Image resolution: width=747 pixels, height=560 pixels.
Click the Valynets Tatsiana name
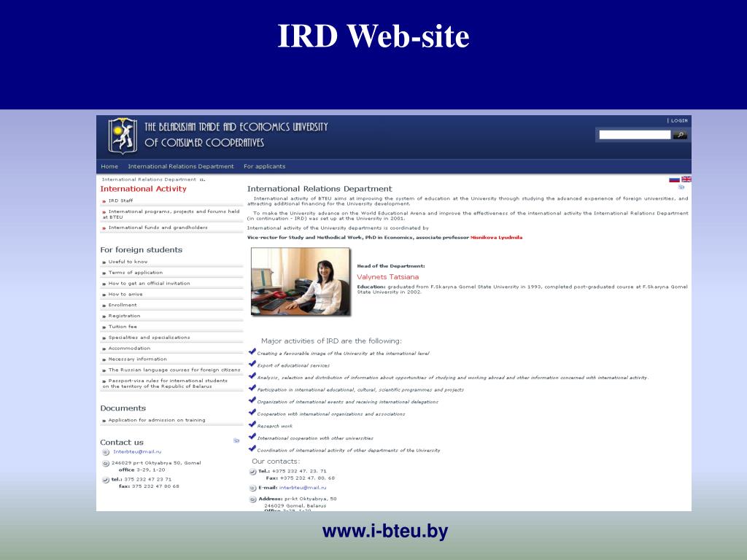[388, 276]
